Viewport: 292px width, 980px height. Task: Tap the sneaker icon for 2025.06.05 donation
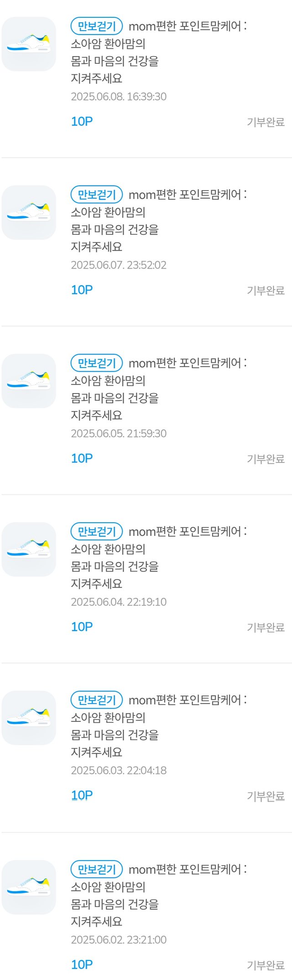click(29, 381)
